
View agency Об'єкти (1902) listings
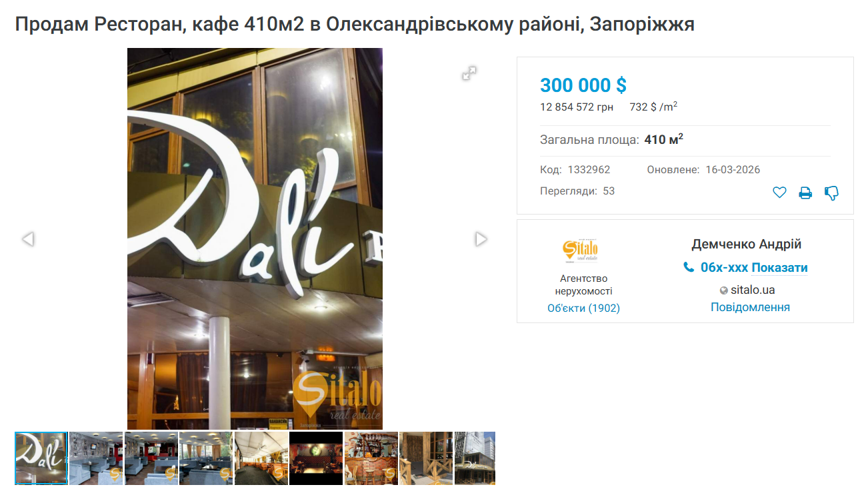point(583,308)
